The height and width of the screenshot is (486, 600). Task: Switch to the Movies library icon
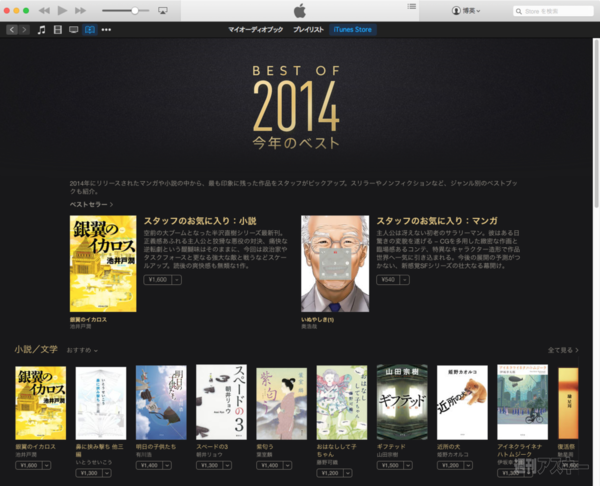click(58, 29)
